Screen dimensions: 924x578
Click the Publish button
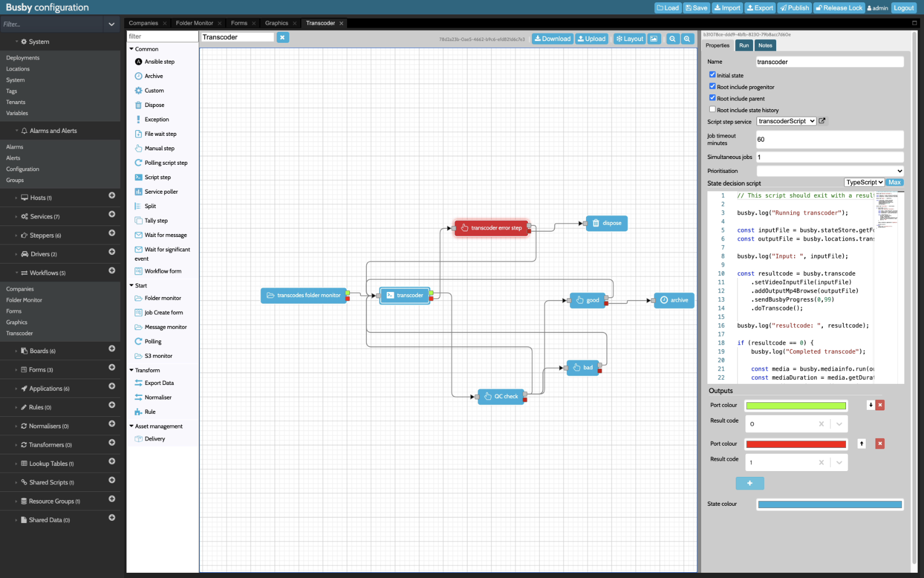794,8
